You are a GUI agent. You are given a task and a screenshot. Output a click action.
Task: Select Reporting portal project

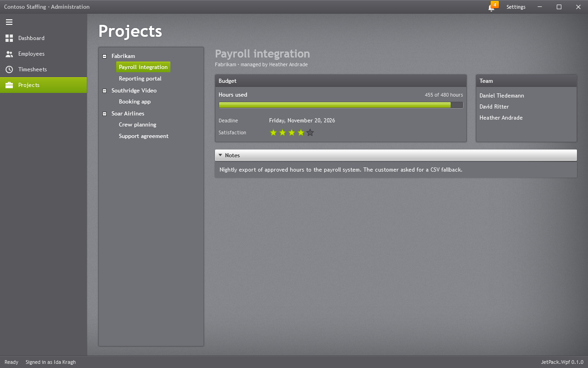(140, 79)
